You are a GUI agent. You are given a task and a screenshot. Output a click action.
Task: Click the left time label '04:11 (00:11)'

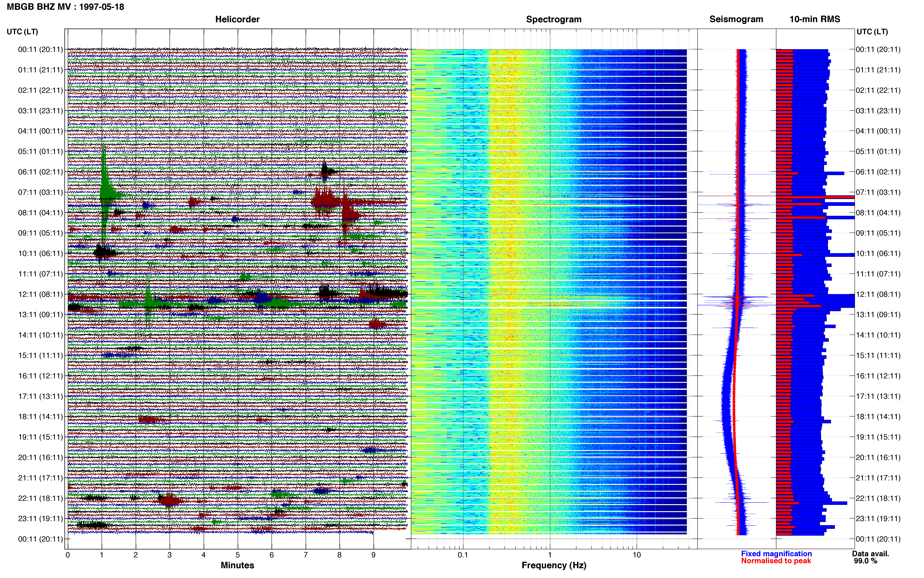tap(41, 131)
